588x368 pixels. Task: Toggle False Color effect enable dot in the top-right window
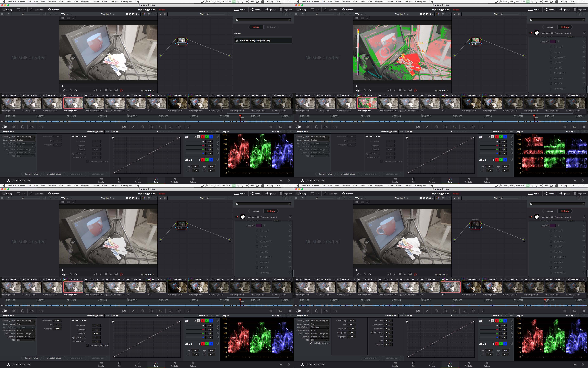531,33
